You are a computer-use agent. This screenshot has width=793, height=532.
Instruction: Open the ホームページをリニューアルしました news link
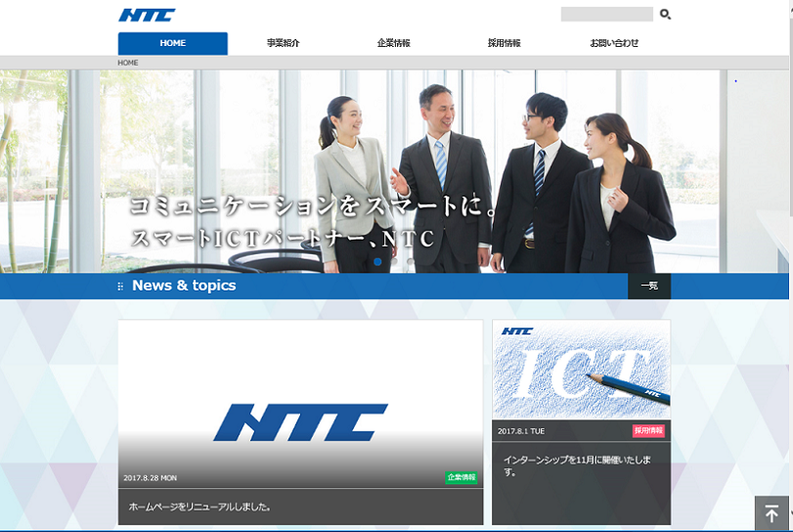point(199,507)
